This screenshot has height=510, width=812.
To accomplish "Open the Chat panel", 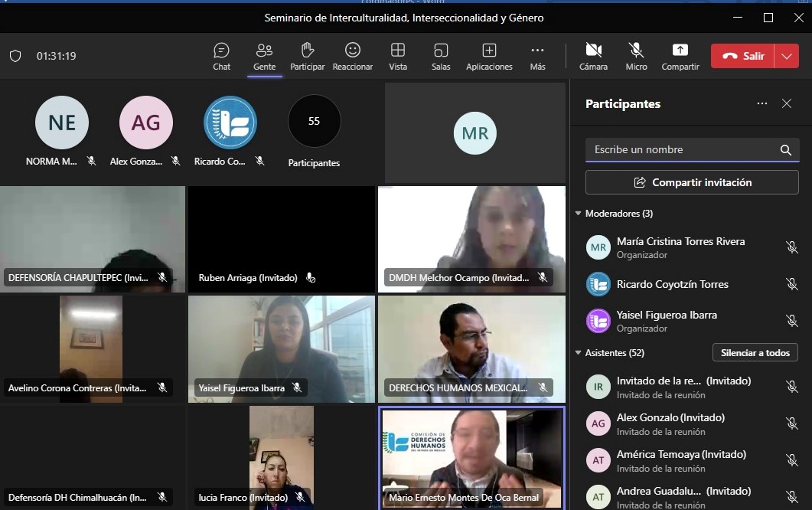I will 221,57.
